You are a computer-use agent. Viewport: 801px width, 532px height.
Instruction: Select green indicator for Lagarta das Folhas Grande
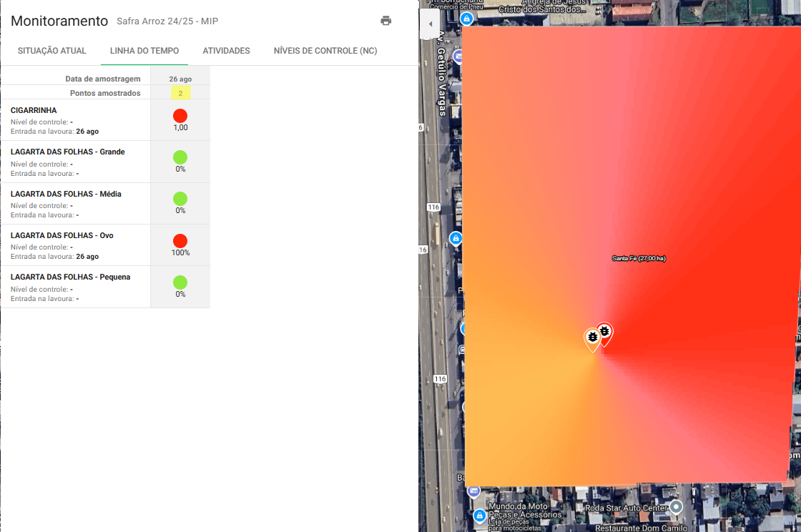click(x=180, y=157)
